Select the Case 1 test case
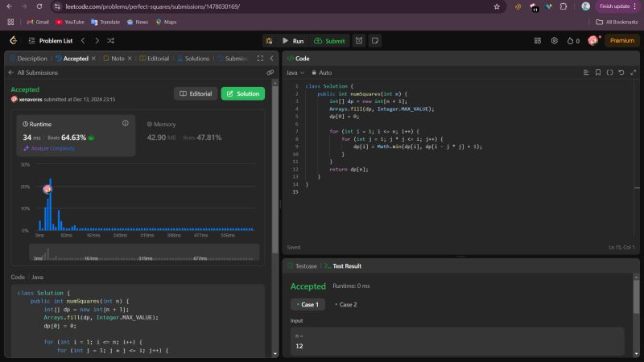This screenshot has height=362, width=644. pyautogui.click(x=308, y=304)
